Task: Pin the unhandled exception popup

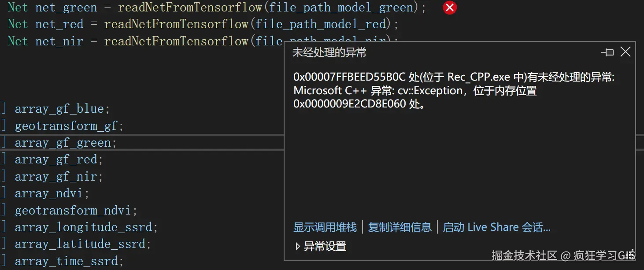Action: click(608, 52)
